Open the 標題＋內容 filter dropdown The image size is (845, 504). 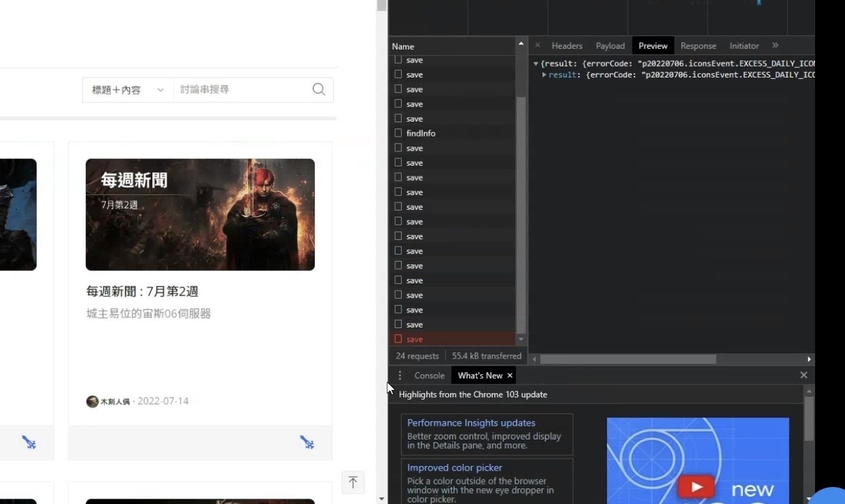click(126, 89)
